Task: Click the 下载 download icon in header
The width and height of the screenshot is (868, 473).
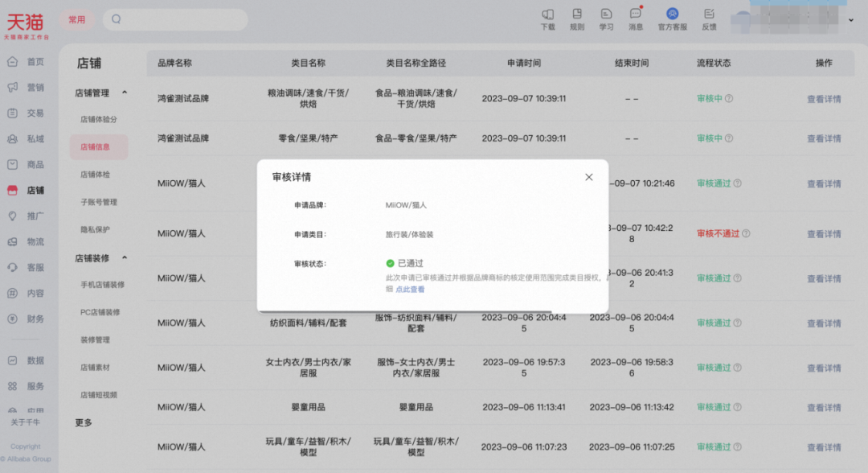Action: point(547,14)
